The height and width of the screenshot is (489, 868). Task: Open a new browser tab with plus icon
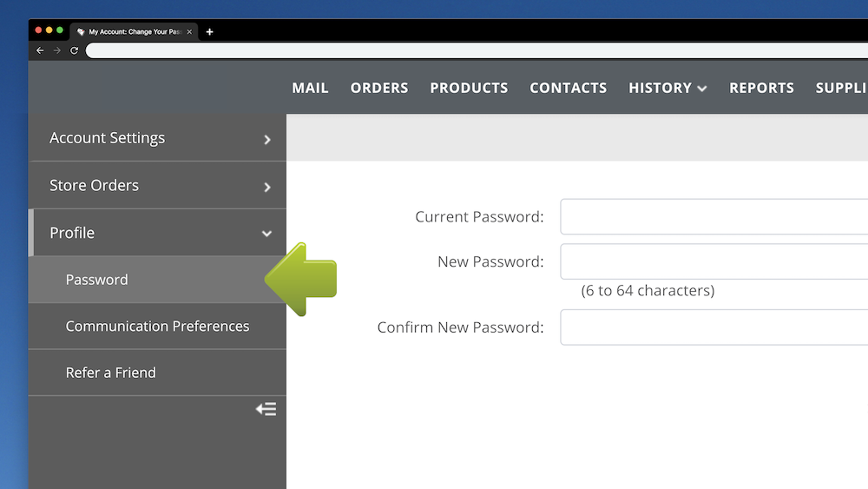209,31
